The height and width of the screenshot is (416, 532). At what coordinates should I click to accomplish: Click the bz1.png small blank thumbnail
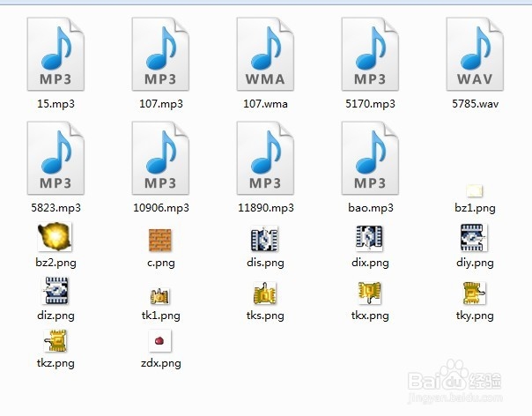click(475, 190)
